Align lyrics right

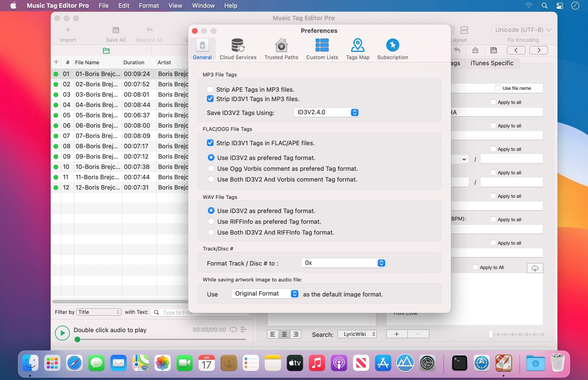[x=295, y=334]
